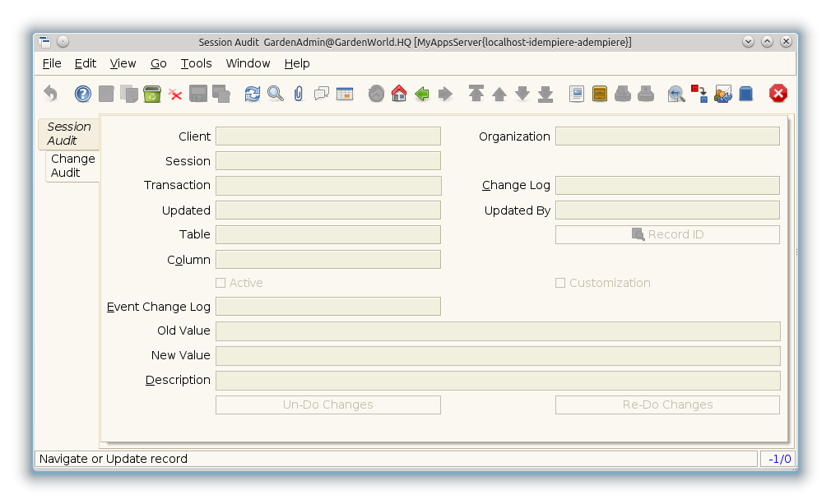The height and width of the screenshot is (504, 831).
Task: Toggle the Active checkbox
Action: (221, 283)
